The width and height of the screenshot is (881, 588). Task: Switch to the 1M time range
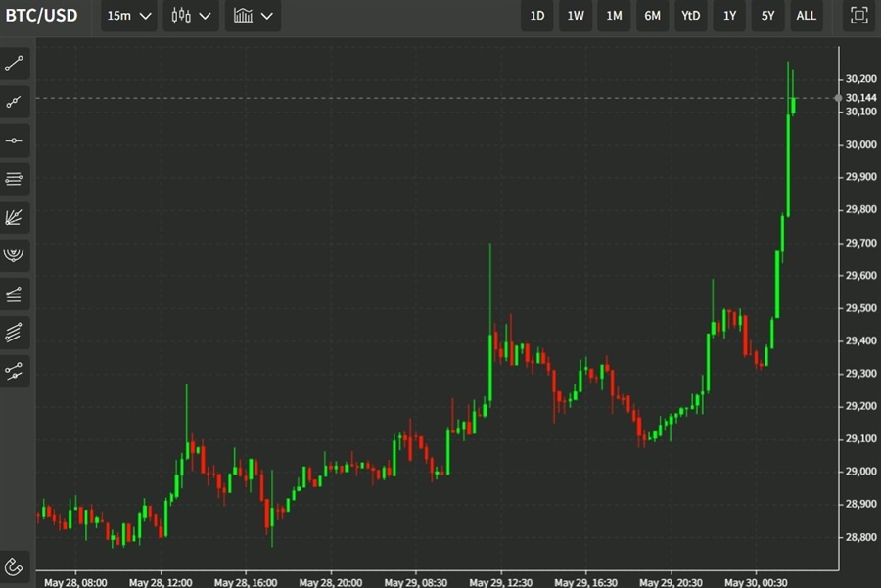[614, 16]
